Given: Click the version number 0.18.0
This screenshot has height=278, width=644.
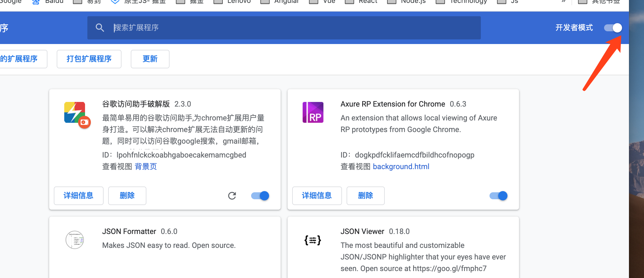Looking at the screenshot, I should tap(399, 231).
